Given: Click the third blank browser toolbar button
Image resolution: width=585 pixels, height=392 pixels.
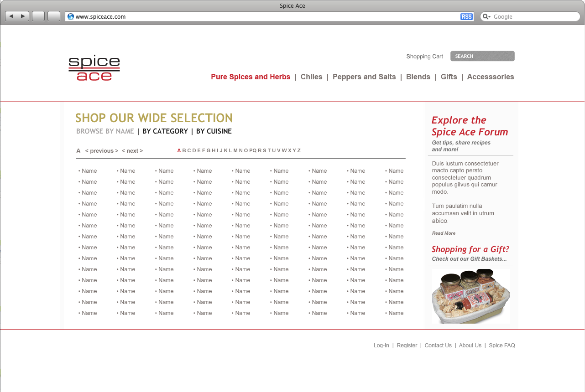Looking at the screenshot, I should coord(38,16).
